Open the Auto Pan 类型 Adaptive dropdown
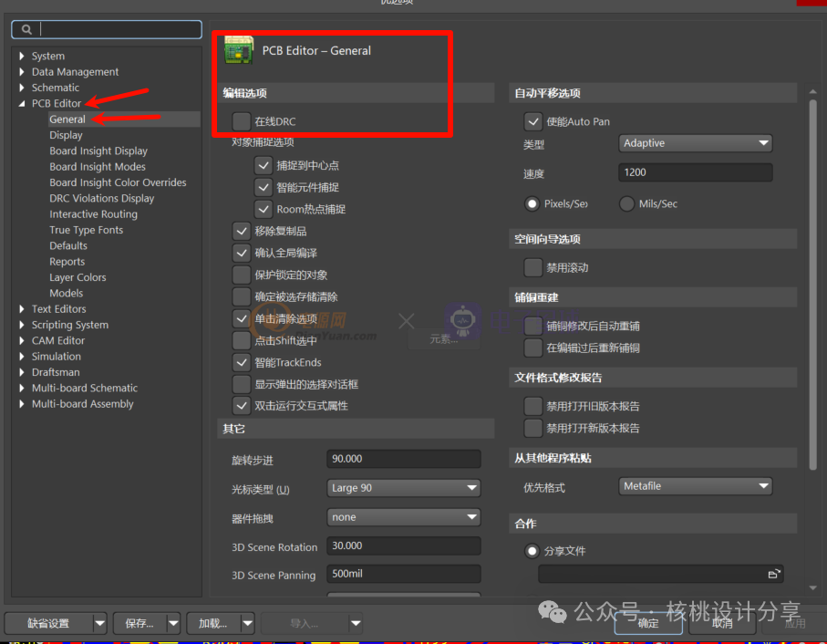The image size is (827, 644). pyautogui.click(x=695, y=143)
